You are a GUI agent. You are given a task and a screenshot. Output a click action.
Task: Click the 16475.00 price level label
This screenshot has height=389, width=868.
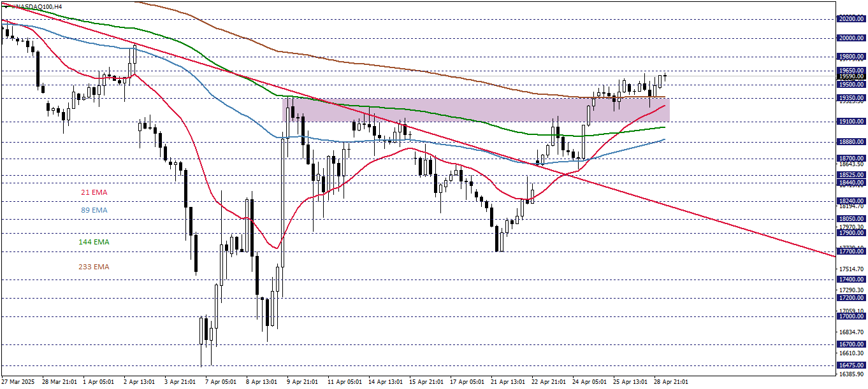click(852, 365)
